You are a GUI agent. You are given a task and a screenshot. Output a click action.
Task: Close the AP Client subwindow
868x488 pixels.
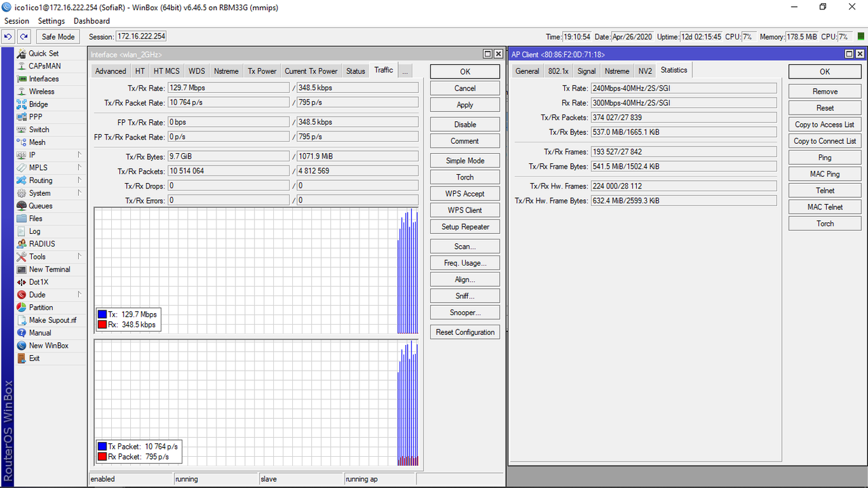[860, 54]
